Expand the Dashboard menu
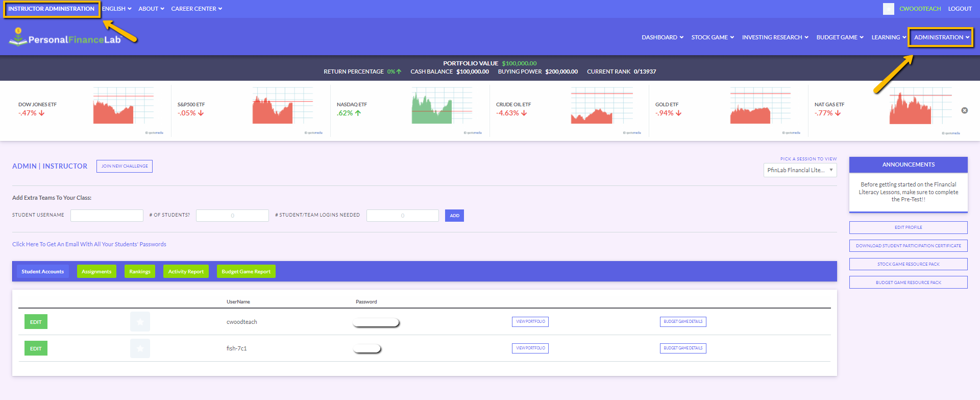980x400 pixels. click(663, 37)
